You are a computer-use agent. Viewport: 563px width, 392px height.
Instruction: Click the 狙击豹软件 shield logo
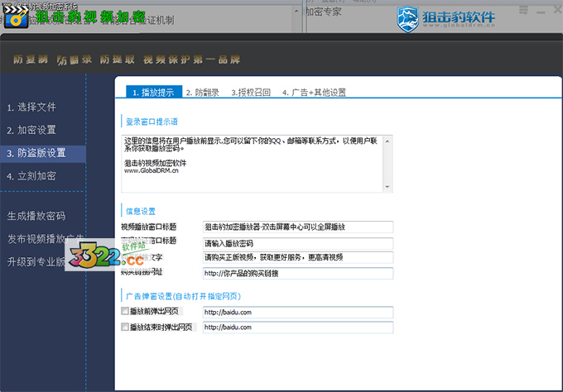407,19
